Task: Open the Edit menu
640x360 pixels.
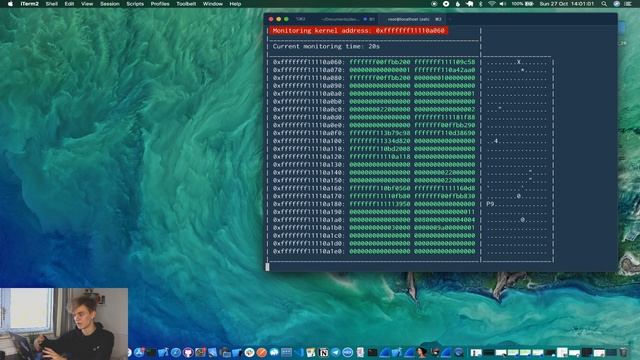Action: coord(69,4)
